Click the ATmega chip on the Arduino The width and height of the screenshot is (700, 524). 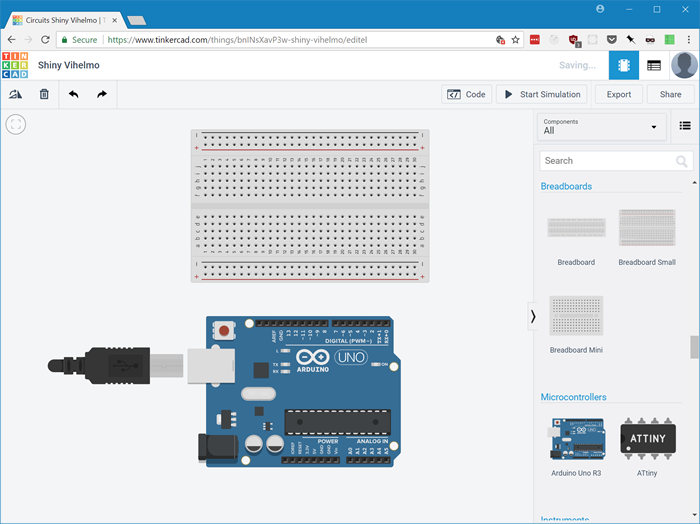[338, 422]
